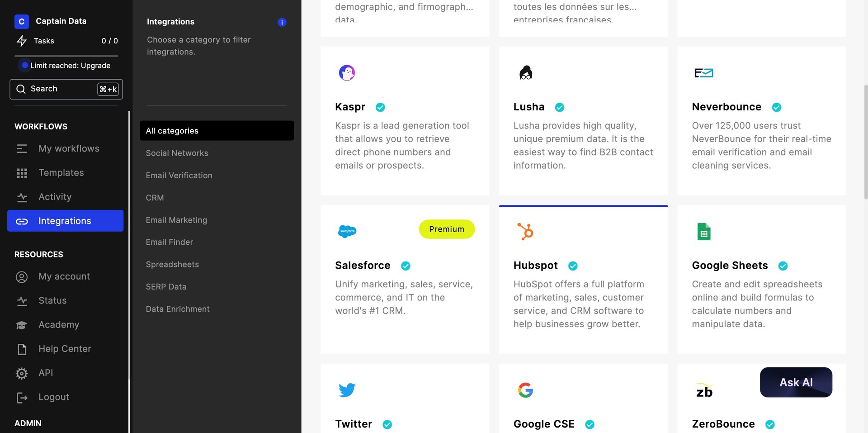Log out using the Logout item
The image size is (868, 433).
(x=53, y=397)
